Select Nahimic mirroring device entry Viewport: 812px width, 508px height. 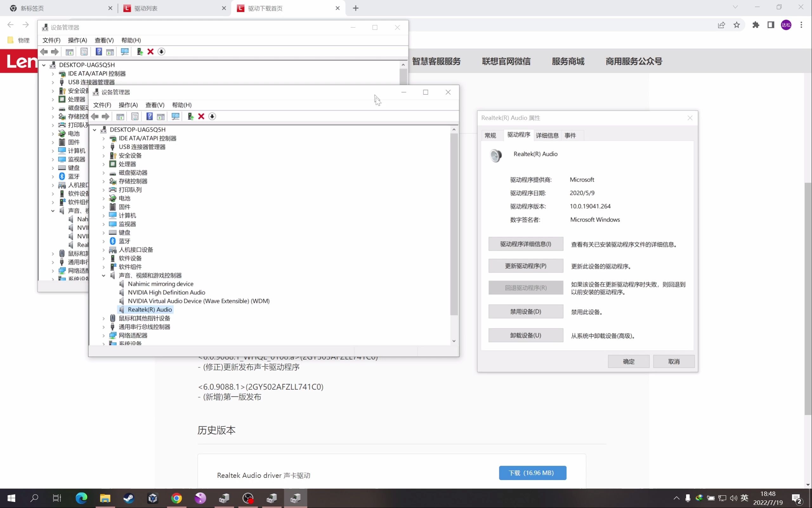[160, 284]
